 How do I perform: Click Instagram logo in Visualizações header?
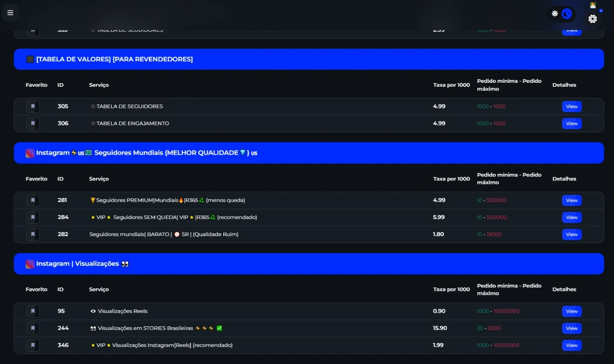(x=30, y=264)
